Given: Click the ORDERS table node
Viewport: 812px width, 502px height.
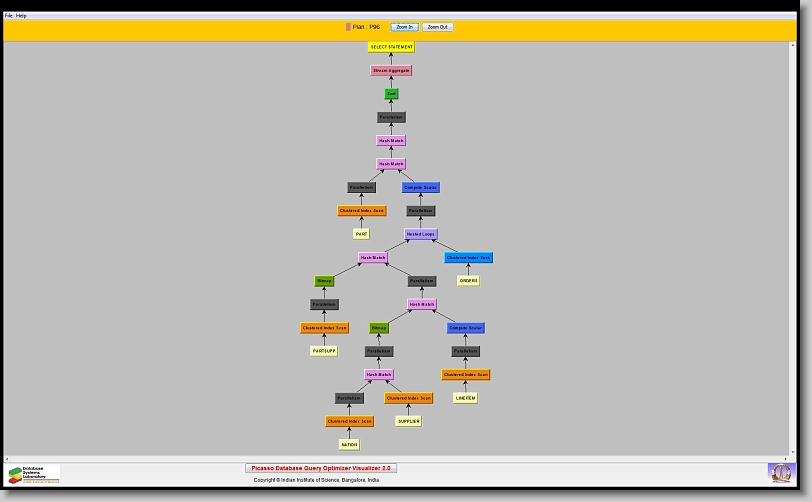Looking at the screenshot, I should coord(468,281).
